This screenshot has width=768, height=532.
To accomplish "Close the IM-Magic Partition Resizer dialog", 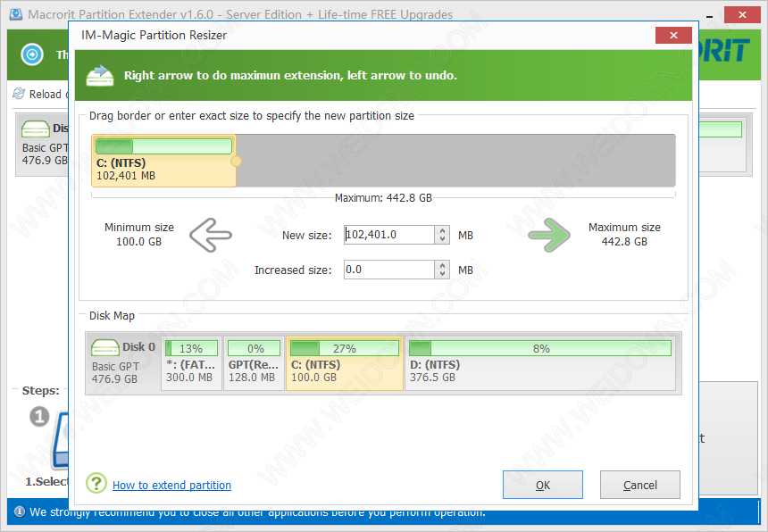I will tap(672, 36).
